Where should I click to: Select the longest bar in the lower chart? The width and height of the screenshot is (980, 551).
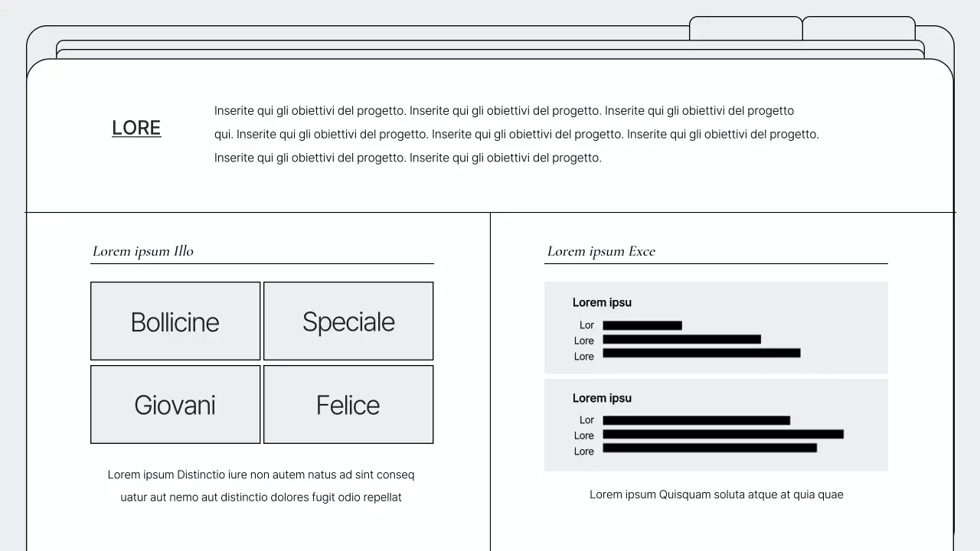pos(723,434)
